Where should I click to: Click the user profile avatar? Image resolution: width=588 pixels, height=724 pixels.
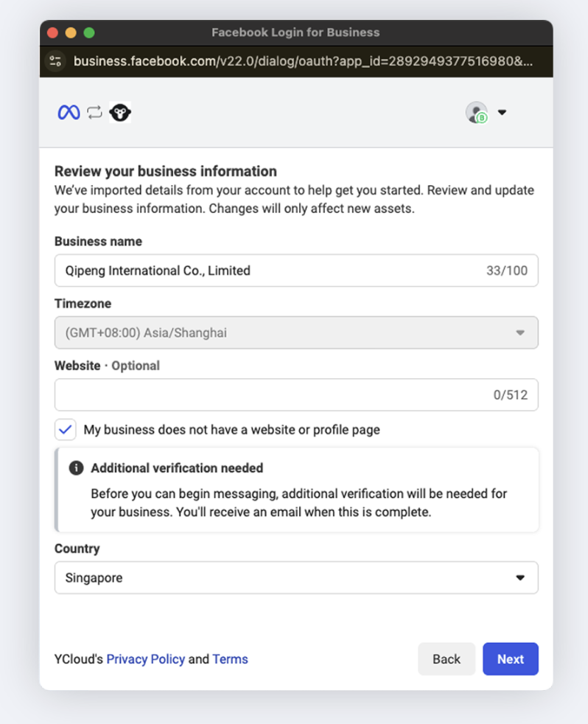click(x=477, y=112)
